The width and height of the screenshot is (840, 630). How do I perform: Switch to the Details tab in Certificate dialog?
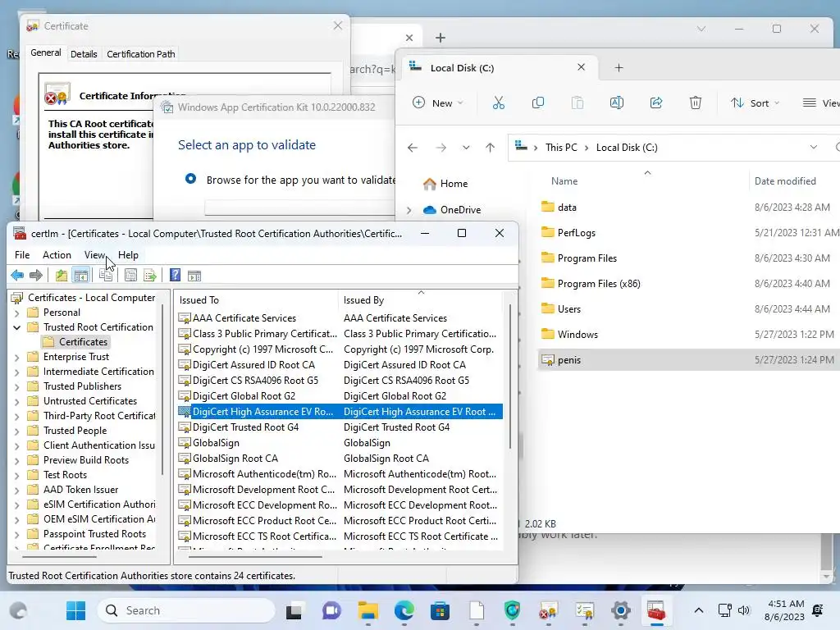tap(84, 54)
